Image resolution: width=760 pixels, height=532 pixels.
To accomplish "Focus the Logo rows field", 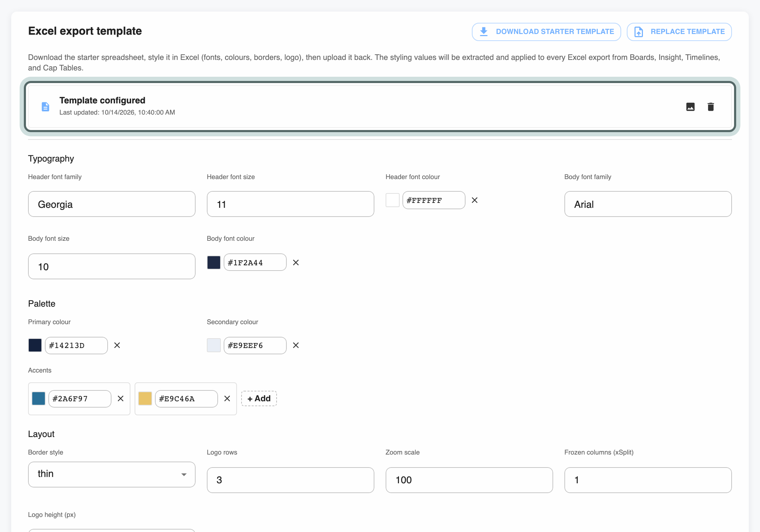I will click(x=291, y=480).
